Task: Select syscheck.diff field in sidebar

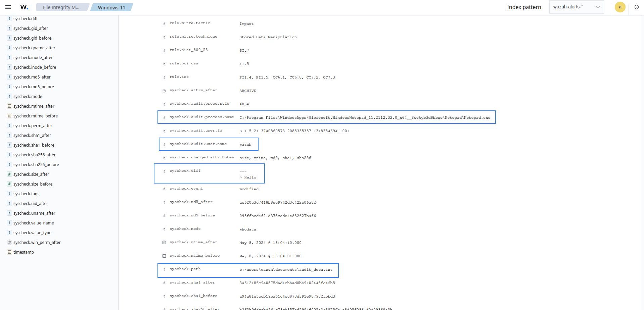Action: [26, 18]
